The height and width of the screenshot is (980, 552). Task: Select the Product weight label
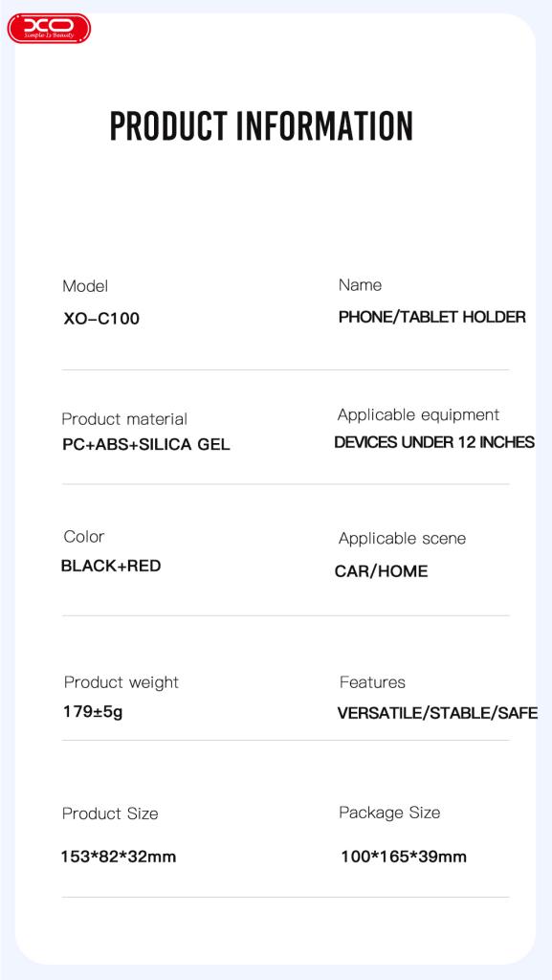click(121, 682)
